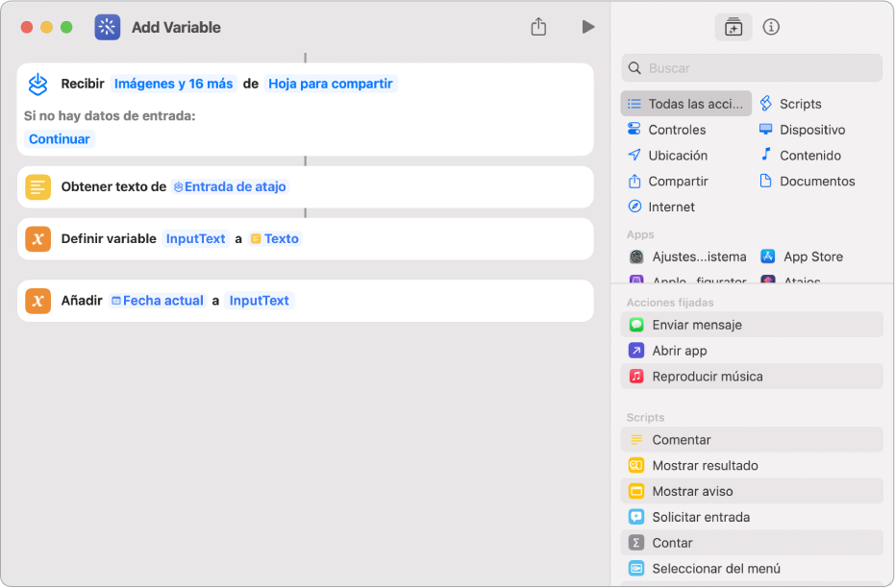Add the Contar action

point(752,543)
